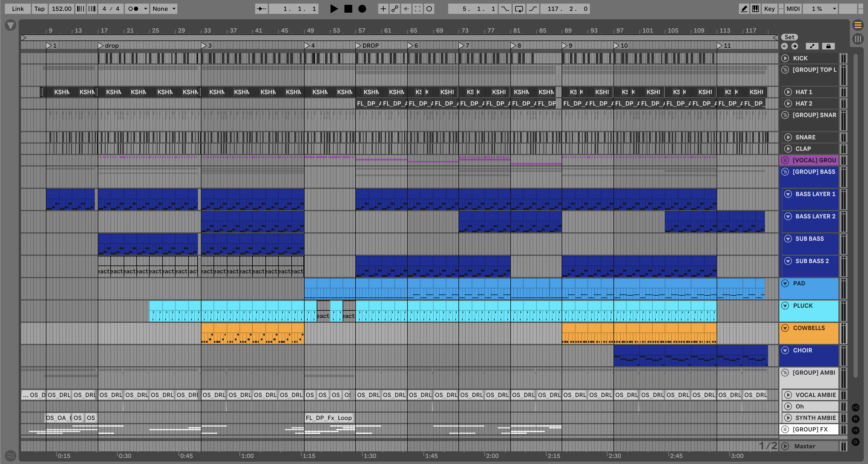Click the Arrangement Record button
Viewport: 868px width, 464px height.
pos(362,9)
